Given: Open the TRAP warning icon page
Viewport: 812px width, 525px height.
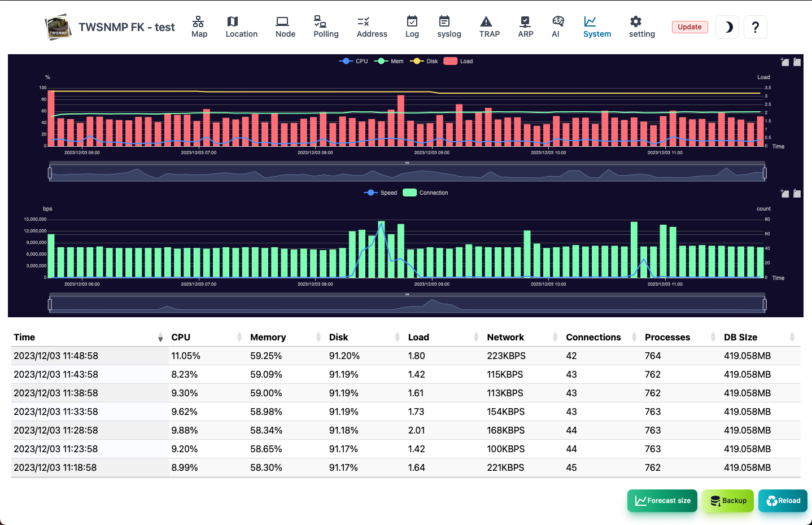Looking at the screenshot, I should coord(486,21).
